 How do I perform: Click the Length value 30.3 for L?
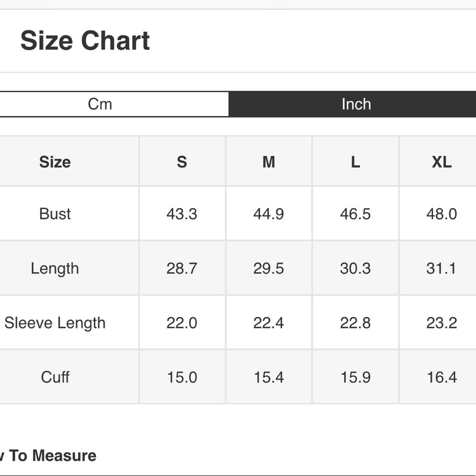click(355, 268)
